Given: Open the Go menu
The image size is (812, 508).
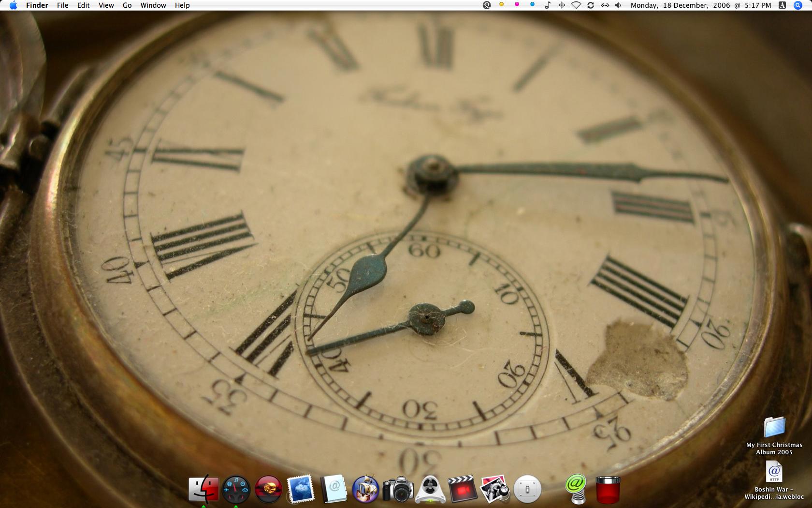Looking at the screenshot, I should point(127,5).
